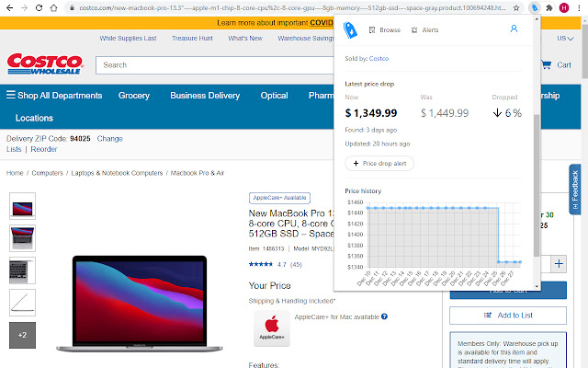Open the Costco shopping cart
588x368 pixels.
coord(556,65)
